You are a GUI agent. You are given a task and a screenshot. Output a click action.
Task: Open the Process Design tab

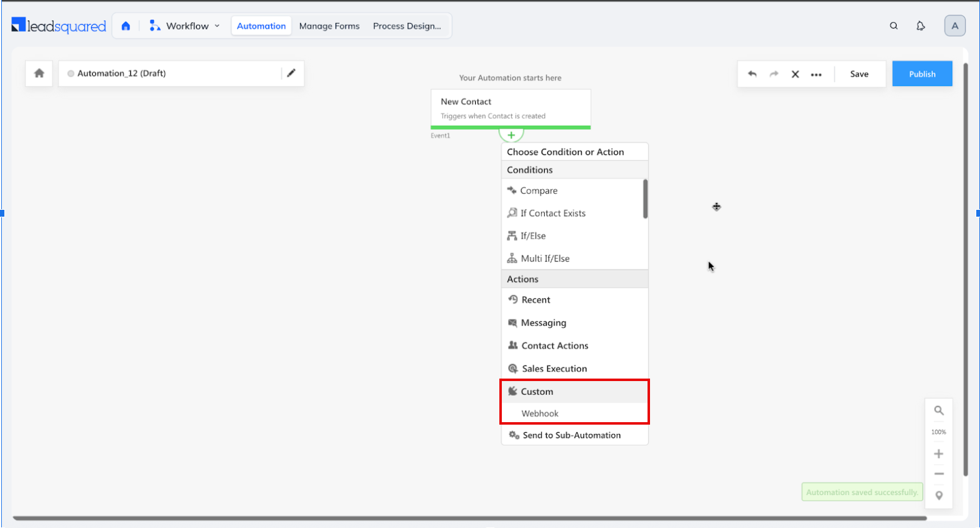click(x=407, y=26)
